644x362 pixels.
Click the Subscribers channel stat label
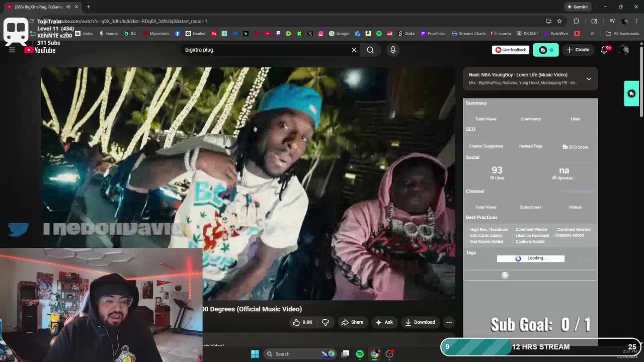pos(530,207)
